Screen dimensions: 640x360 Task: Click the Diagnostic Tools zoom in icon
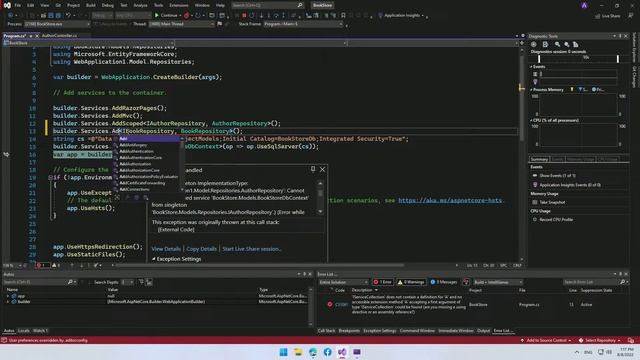pos(557,44)
